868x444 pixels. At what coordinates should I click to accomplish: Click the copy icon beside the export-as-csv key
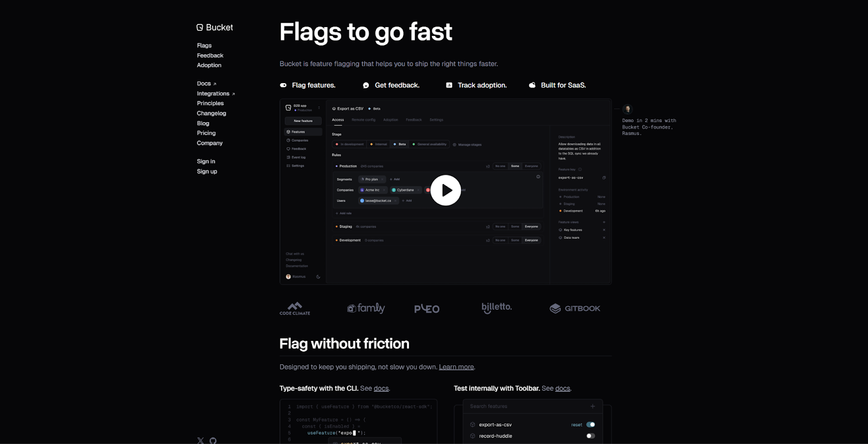(604, 177)
